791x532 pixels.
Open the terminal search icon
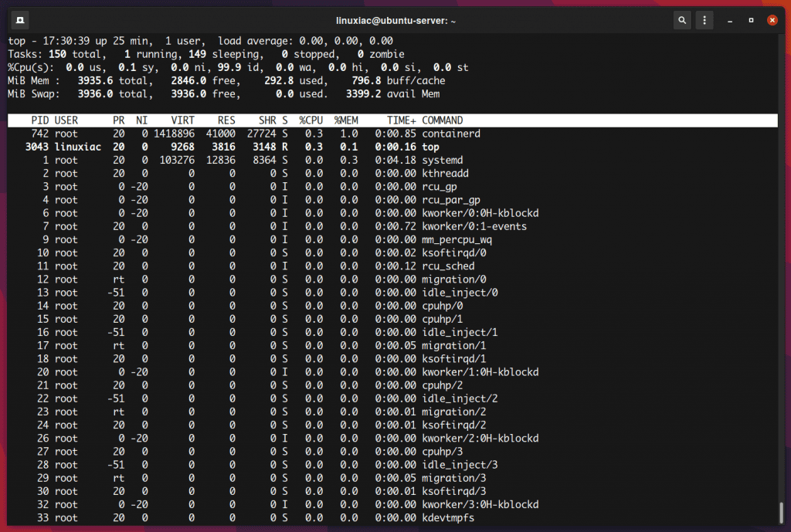pyautogui.click(x=682, y=20)
